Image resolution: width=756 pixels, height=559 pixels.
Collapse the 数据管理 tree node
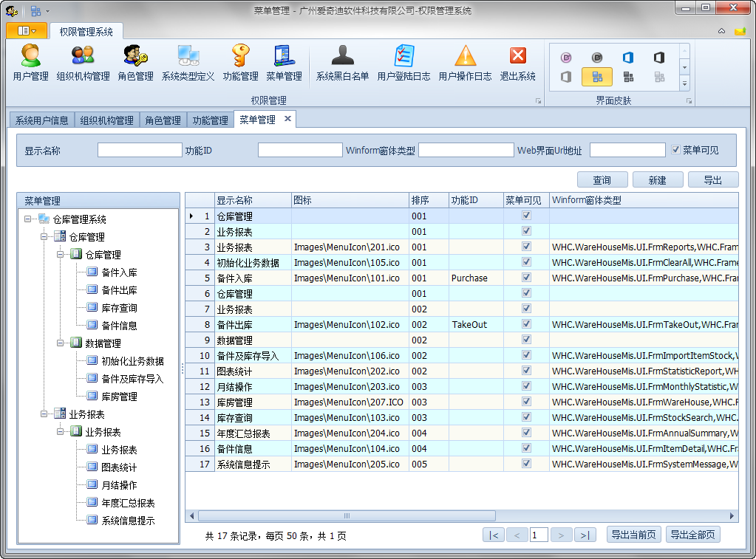61,343
